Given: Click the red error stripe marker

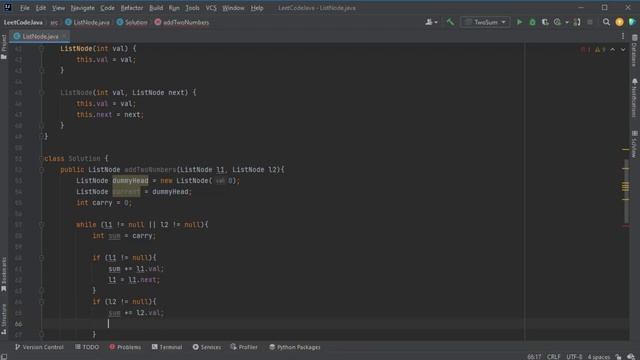Looking at the screenshot, I should click(626, 226).
